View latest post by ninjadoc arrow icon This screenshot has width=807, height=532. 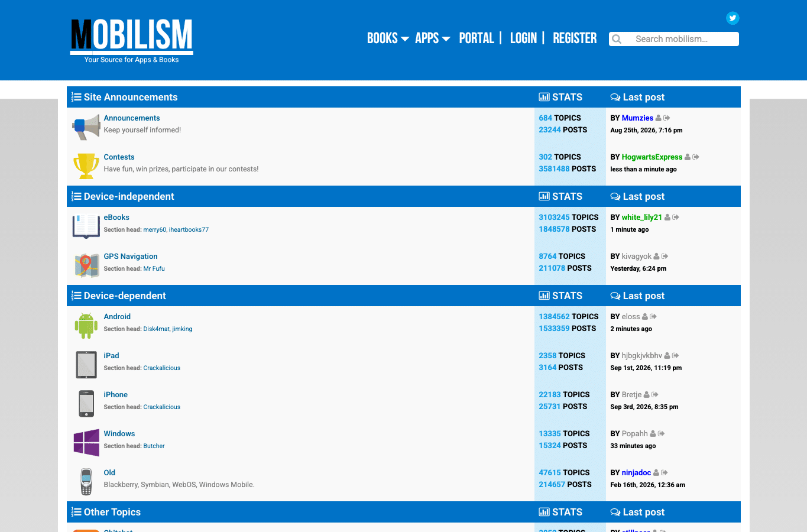[665, 473]
